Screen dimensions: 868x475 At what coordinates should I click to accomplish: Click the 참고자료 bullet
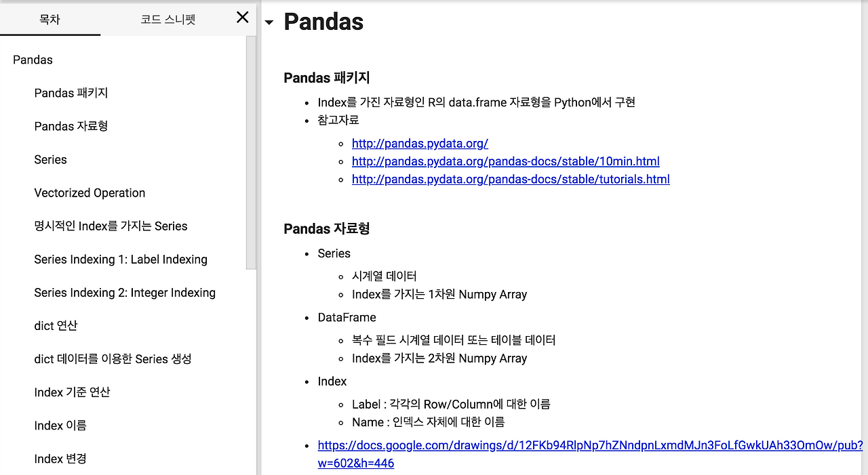click(x=338, y=120)
